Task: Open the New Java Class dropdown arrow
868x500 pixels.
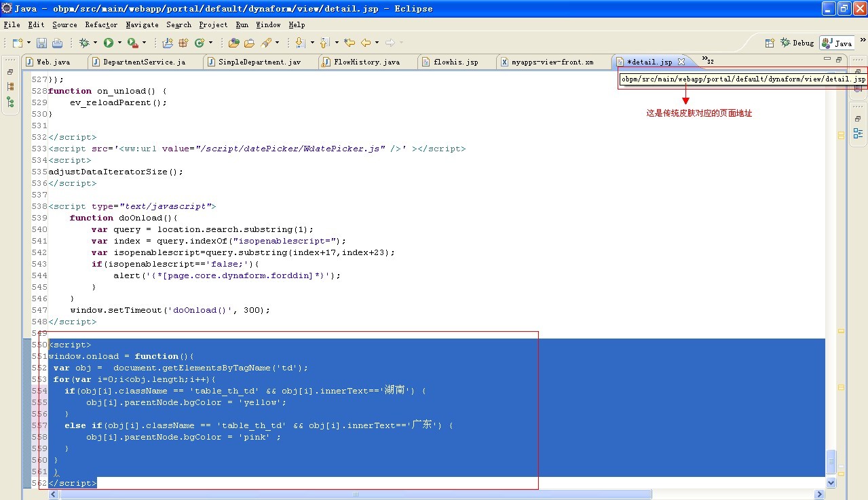Action: [x=210, y=43]
